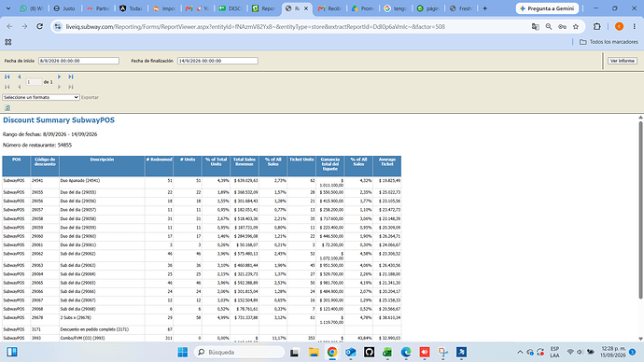The height and width of the screenshot is (362, 644).
Task: Open password manager key icon
Action: [562, 26]
